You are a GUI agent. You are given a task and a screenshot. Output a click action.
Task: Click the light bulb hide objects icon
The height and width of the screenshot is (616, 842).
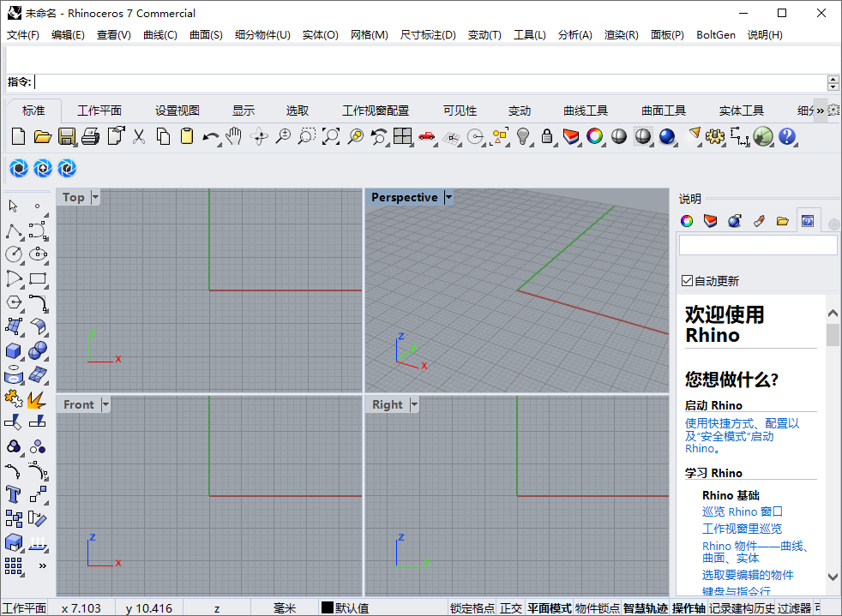(x=523, y=136)
